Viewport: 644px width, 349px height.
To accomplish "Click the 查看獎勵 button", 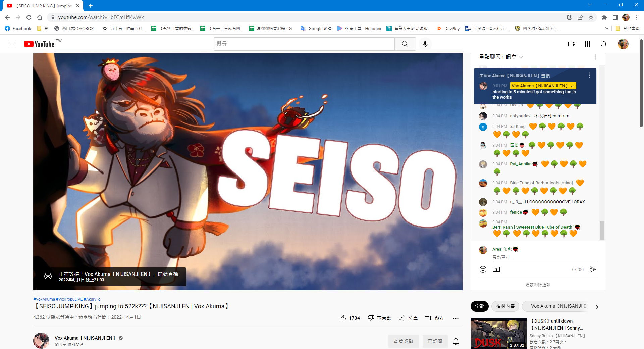I will pos(403,341).
